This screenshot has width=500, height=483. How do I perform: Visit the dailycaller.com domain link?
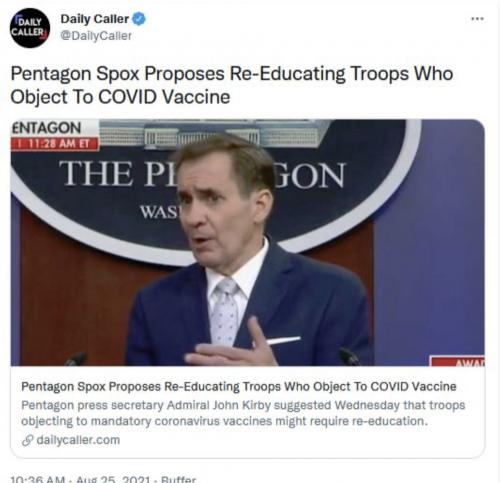[x=78, y=440]
